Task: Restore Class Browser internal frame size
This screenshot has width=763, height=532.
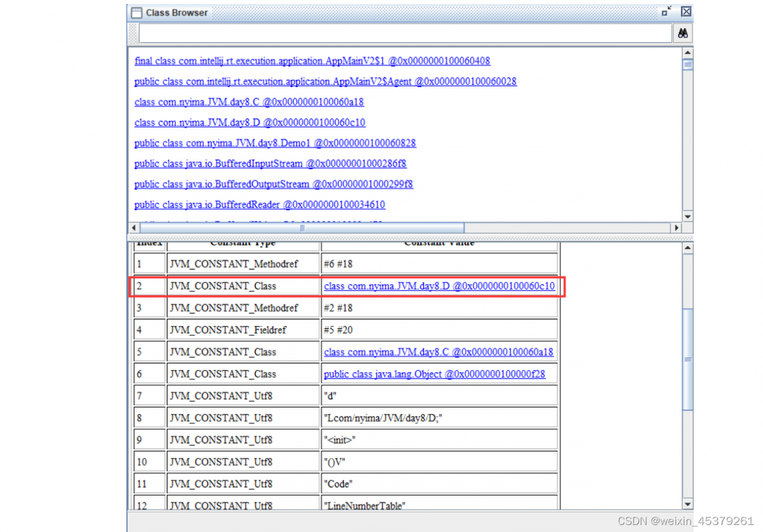Action: (666, 11)
